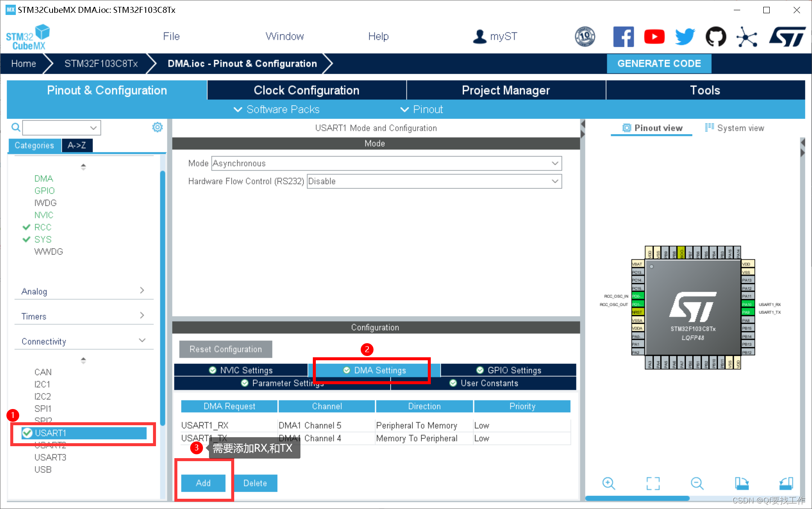Switch to Clock Configuration tab
This screenshot has width=812, height=509.
coord(306,90)
